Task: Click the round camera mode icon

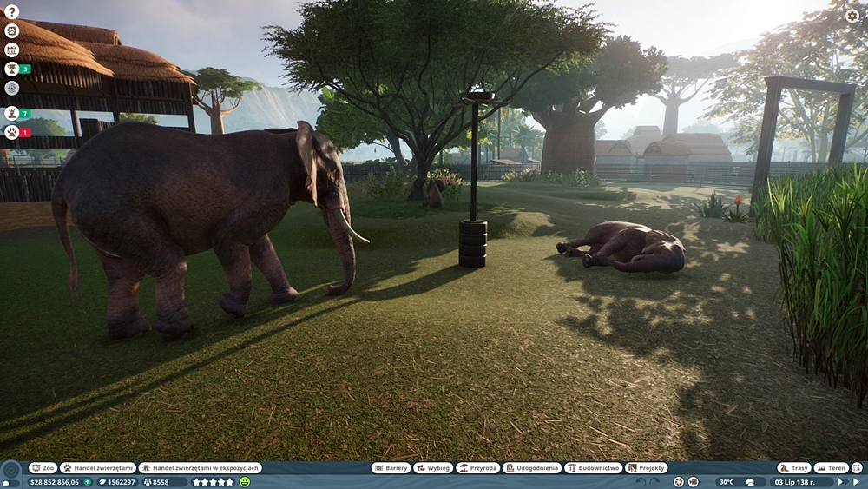Action: [x=679, y=482]
